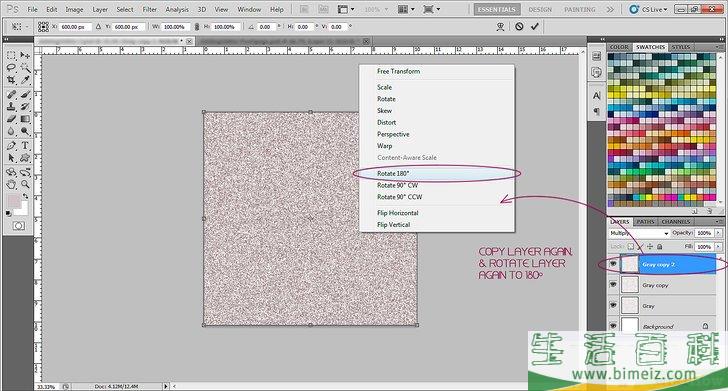Screen dimensions: 728x391
Task: Select the Path Selection tool
Action: point(11,158)
